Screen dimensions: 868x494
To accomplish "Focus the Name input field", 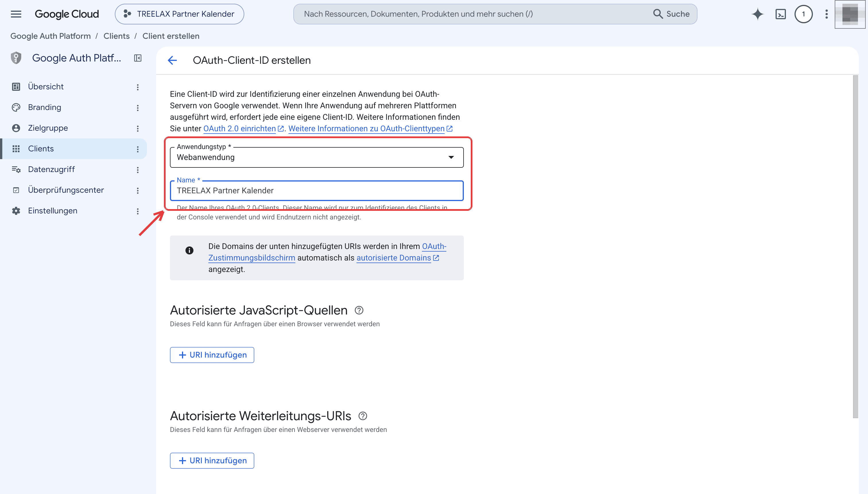I will [x=317, y=191].
